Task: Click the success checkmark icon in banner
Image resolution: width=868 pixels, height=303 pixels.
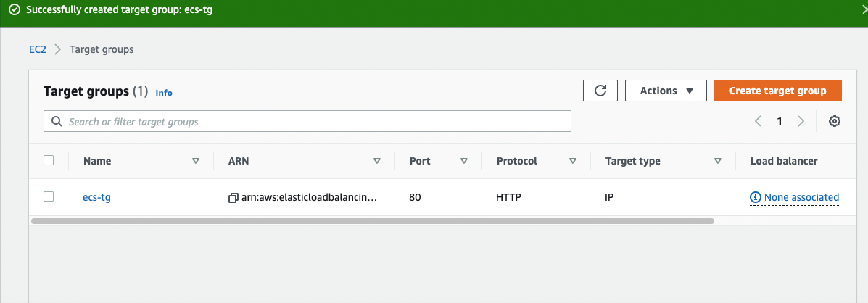Action: click(15, 10)
